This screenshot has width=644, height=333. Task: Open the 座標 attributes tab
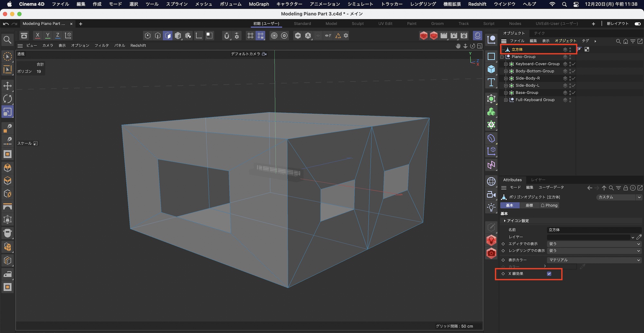[x=529, y=205]
